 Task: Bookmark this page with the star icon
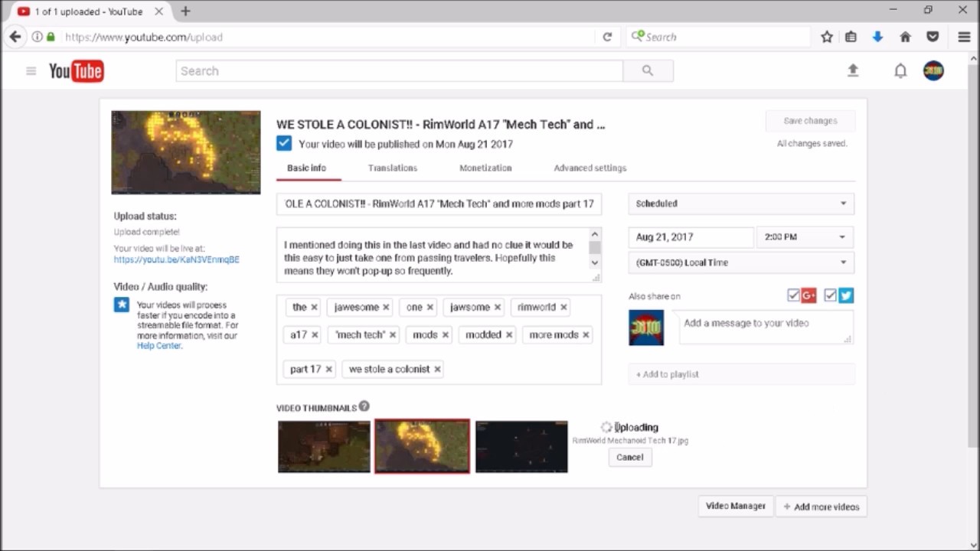tap(827, 37)
